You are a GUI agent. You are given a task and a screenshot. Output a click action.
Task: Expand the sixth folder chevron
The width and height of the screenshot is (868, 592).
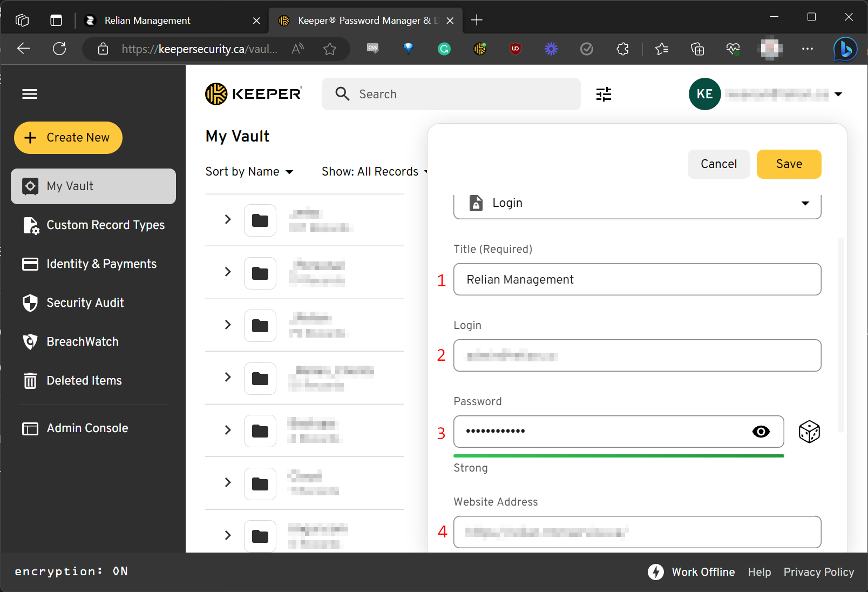tap(228, 482)
